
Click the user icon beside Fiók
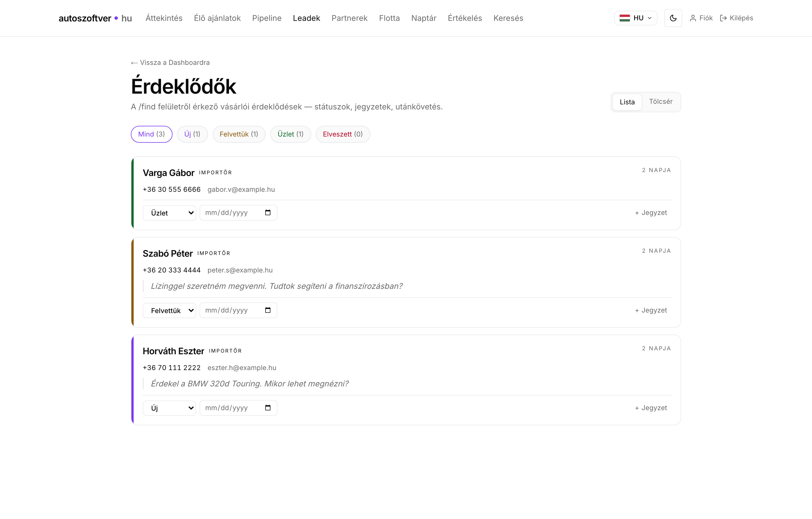693,18
